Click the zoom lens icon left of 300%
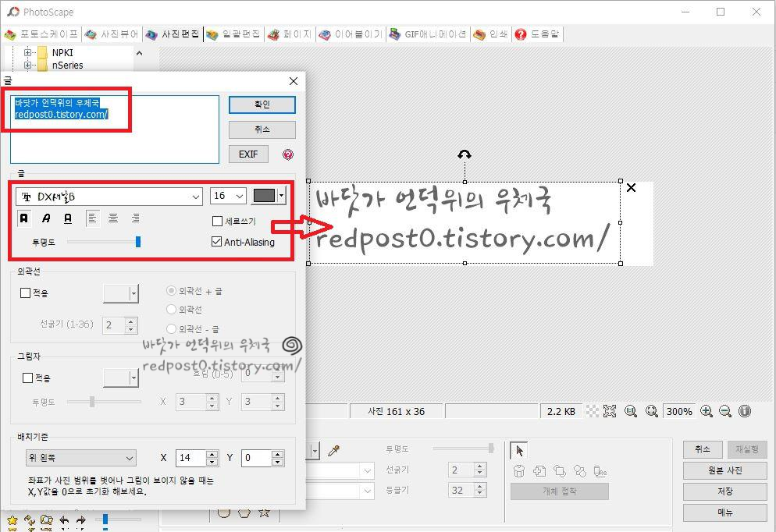 coord(652,411)
